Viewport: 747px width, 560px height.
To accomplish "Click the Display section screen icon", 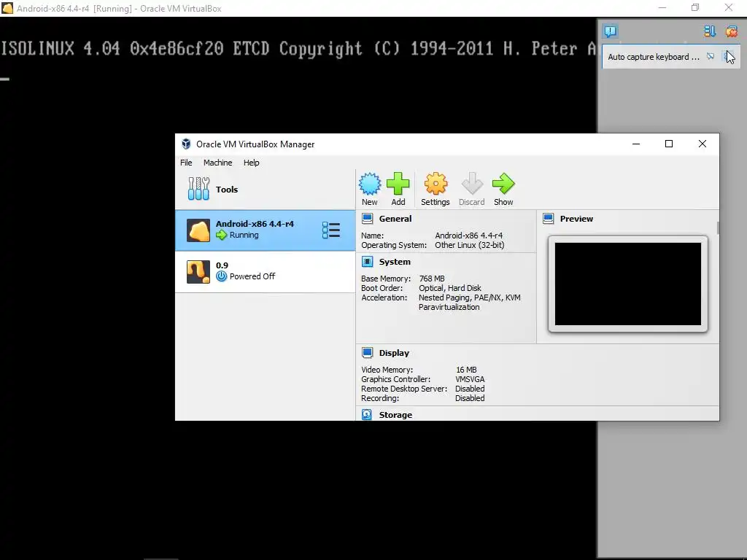I will click(x=368, y=353).
